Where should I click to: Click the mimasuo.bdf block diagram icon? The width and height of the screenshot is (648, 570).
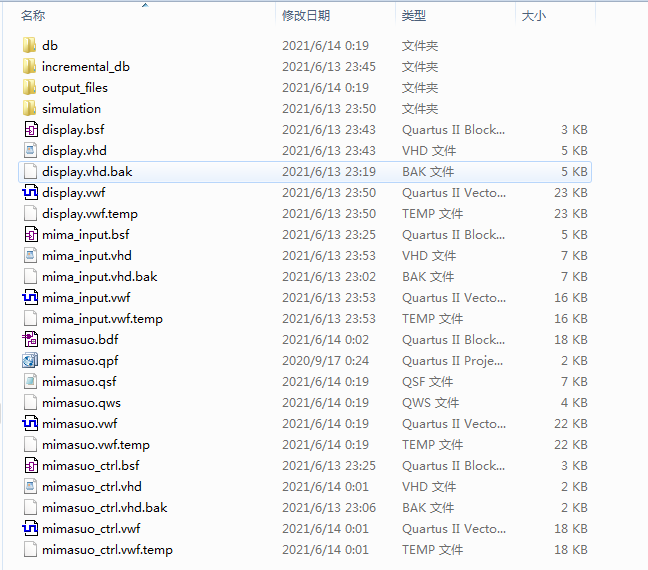click(x=30, y=340)
